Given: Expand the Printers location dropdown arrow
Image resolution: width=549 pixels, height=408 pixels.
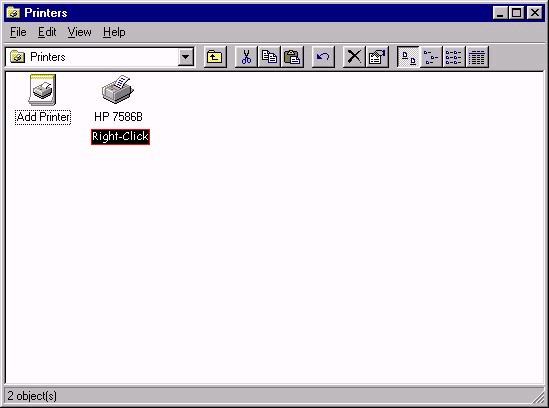Looking at the screenshot, I should coord(186,57).
